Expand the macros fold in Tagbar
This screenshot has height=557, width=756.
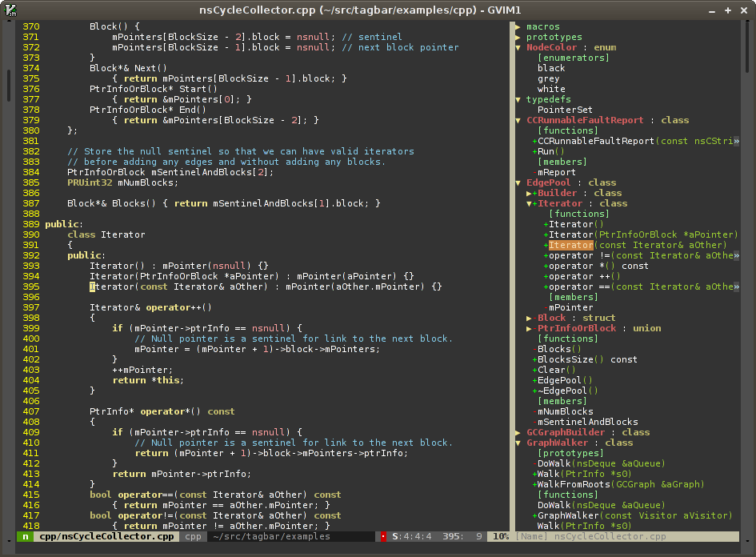tap(518, 26)
